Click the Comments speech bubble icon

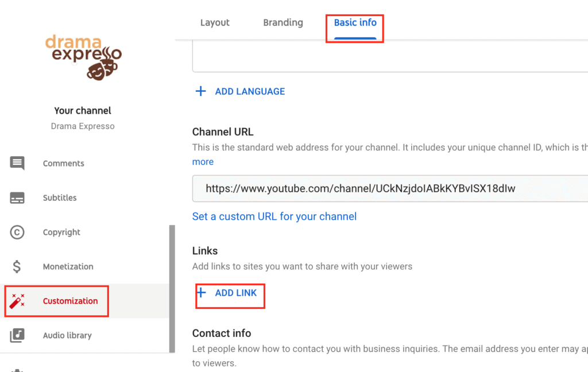tap(17, 164)
